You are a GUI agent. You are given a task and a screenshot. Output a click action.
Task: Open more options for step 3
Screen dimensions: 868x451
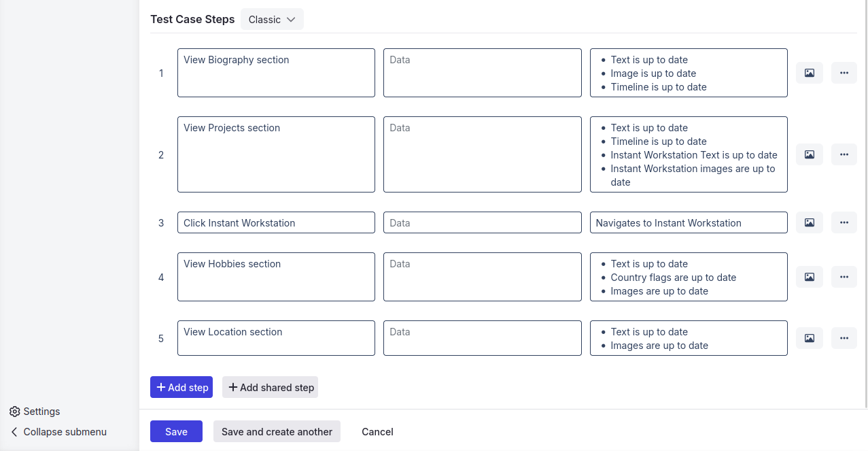coord(844,222)
